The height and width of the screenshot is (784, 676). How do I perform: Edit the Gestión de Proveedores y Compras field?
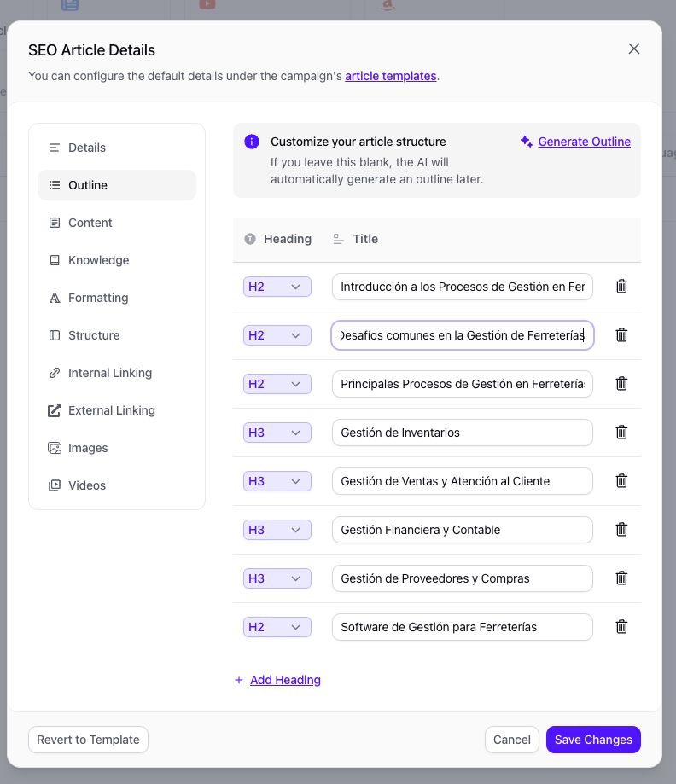click(x=463, y=578)
